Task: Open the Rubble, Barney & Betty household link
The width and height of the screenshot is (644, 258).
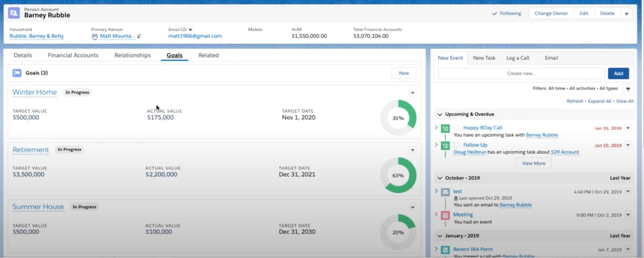Action: (36, 36)
